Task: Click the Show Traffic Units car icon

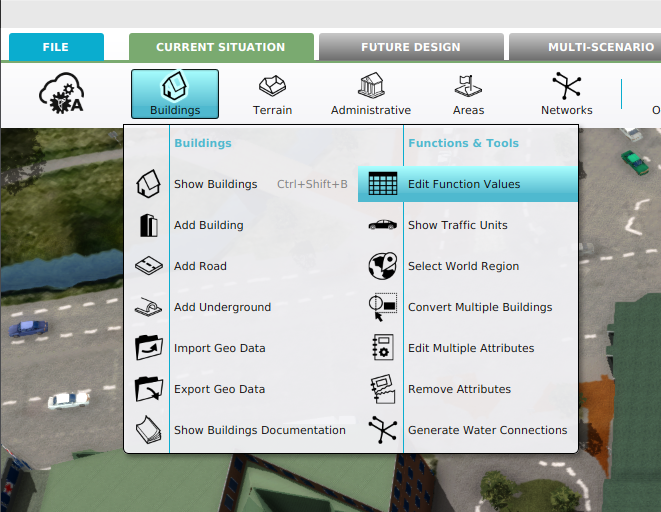Action: [x=382, y=225]
